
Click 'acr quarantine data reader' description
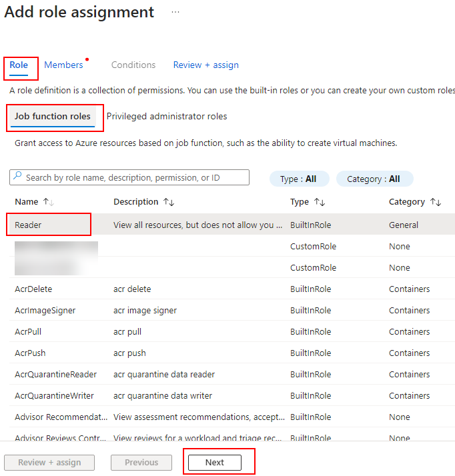[x=164, y=374]
